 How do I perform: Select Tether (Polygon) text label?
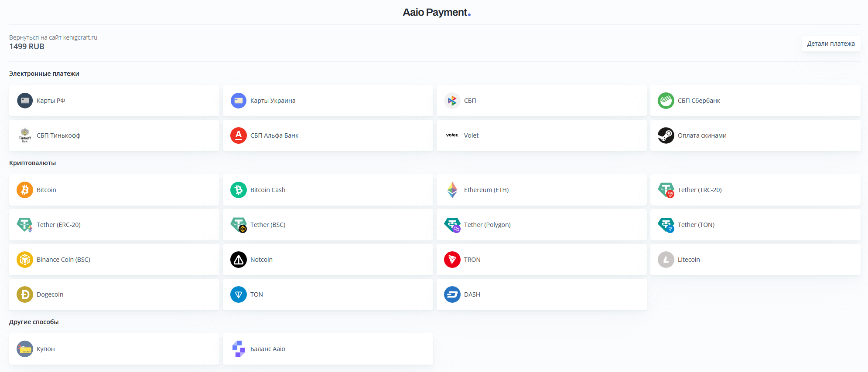click(487, 225)
